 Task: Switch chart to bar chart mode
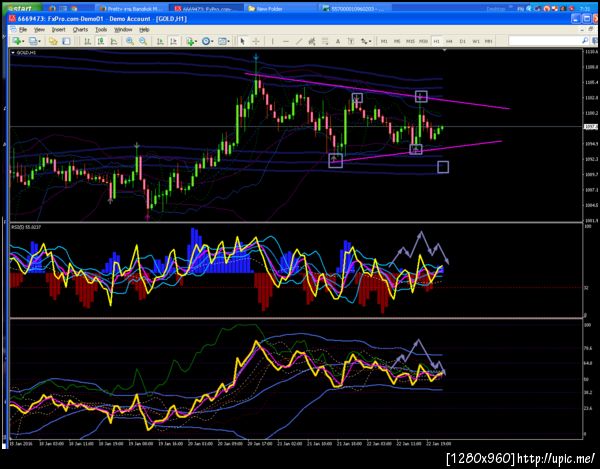(88, 41)
